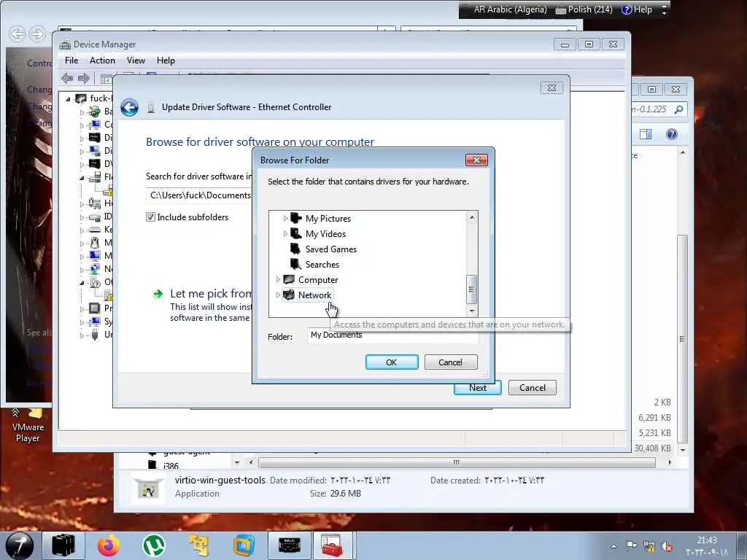
Task: Click the Folder name input field
Action: tap(392, 335)
